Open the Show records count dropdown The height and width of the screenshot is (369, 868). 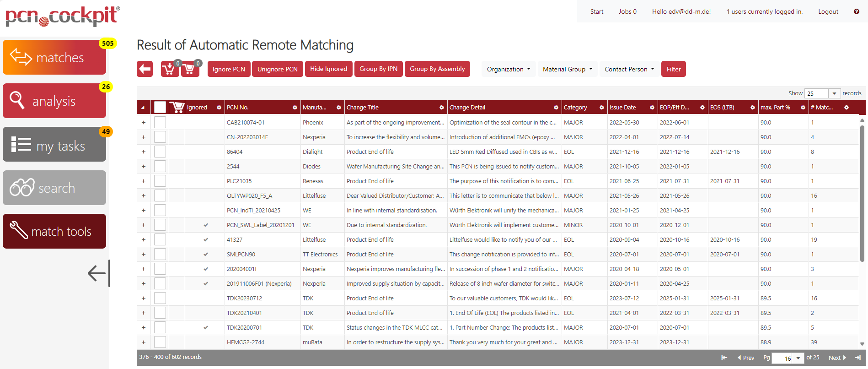[834, 93]
